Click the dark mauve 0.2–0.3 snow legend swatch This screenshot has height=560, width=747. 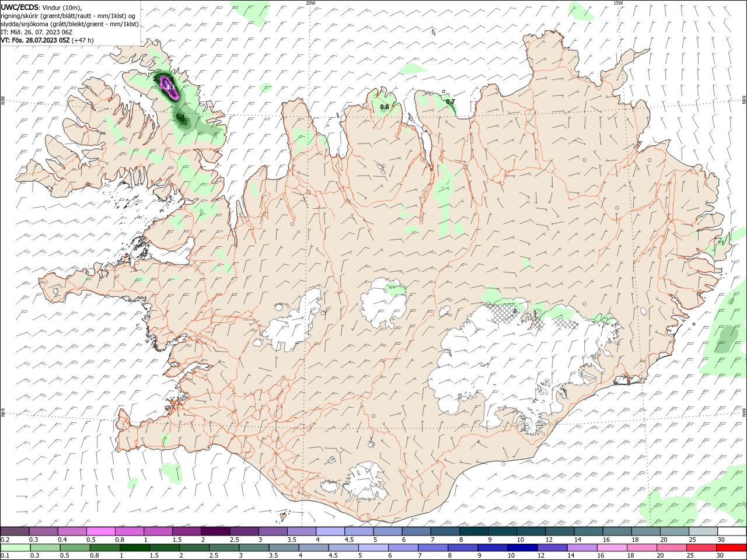(x=15, y=531)
